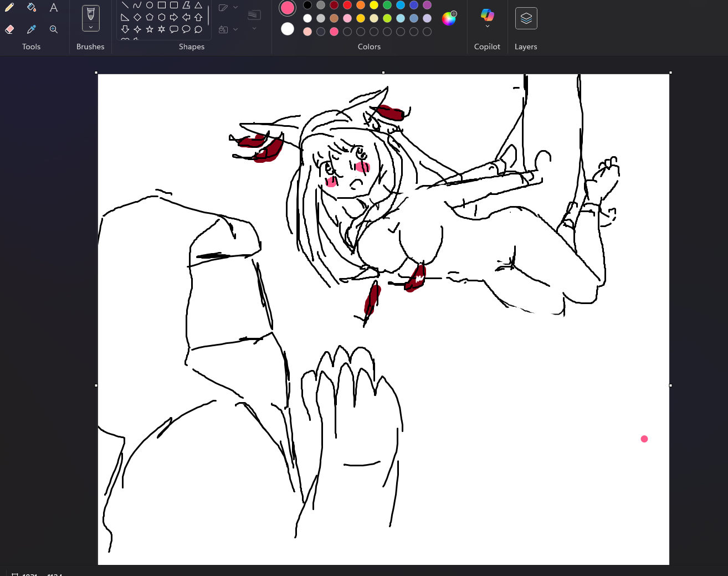
Task: Choose the current brush in Brushes
Action: click(91, 14)
